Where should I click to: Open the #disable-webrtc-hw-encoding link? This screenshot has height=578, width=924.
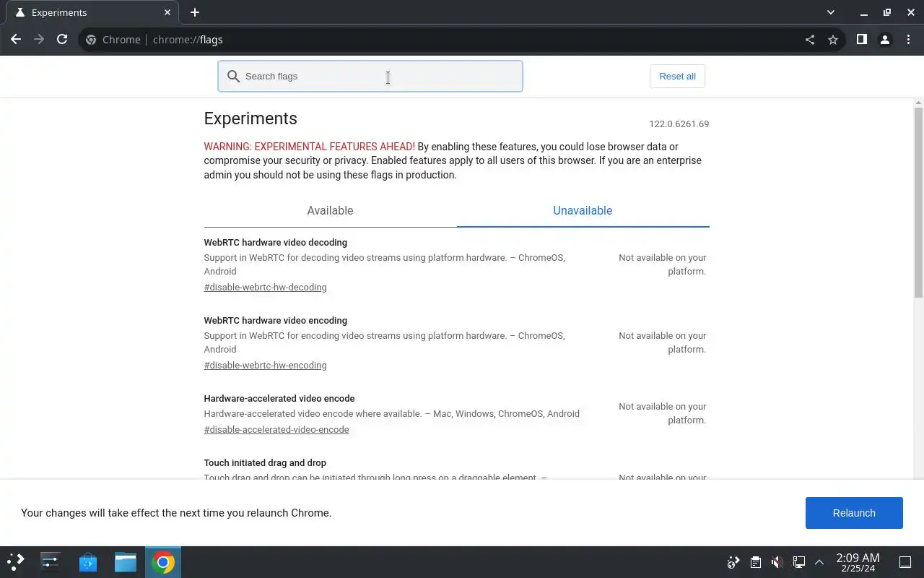(265, 366)
